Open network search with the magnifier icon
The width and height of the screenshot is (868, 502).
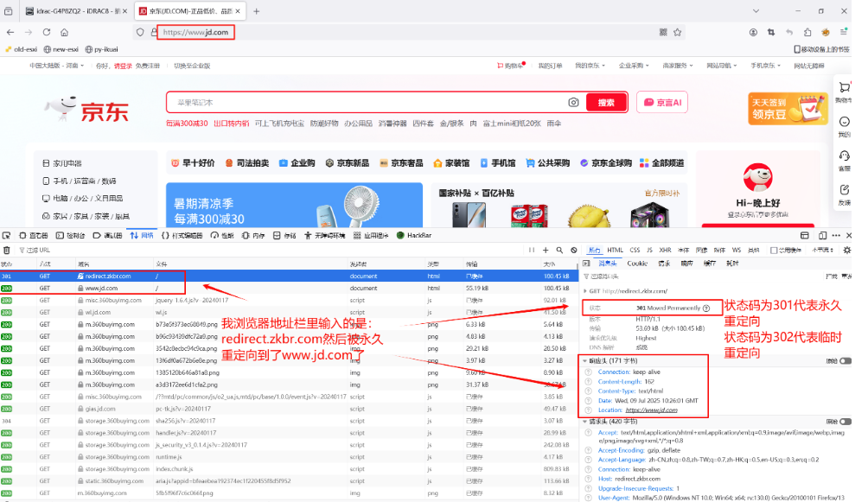point(559,251)
